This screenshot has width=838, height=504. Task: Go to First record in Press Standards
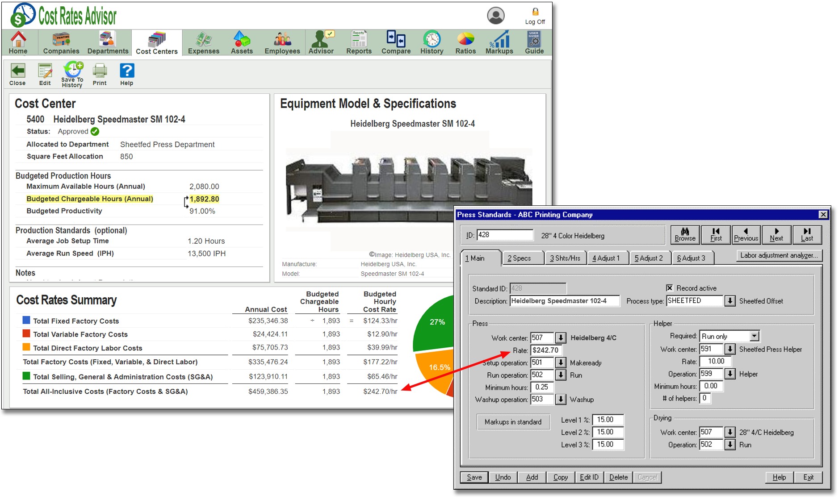(x=716, y=234)
